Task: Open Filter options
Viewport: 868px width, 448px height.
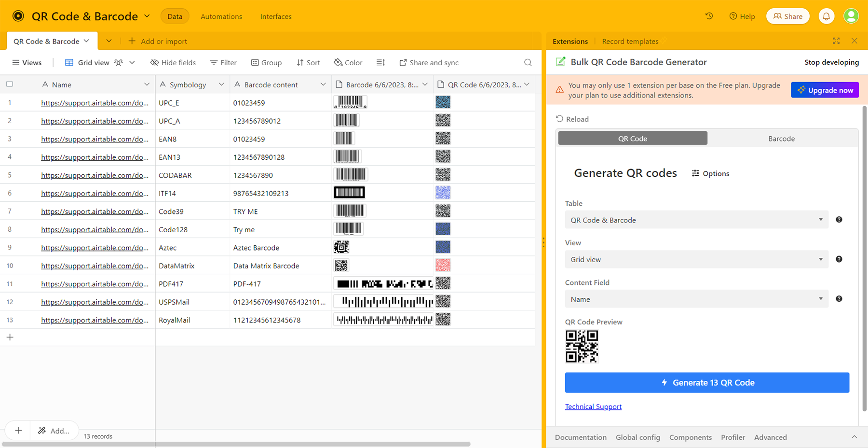Action: point(223,62)
